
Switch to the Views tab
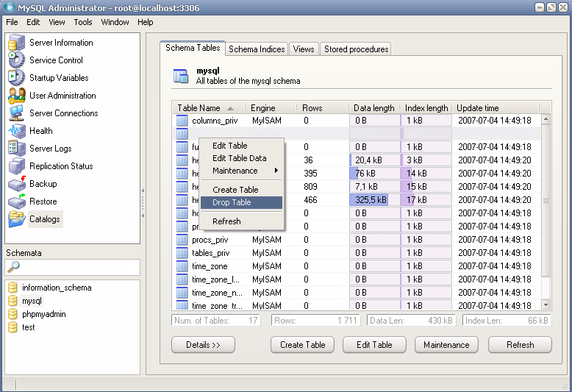pyautogui.click(x=304, y=49)
